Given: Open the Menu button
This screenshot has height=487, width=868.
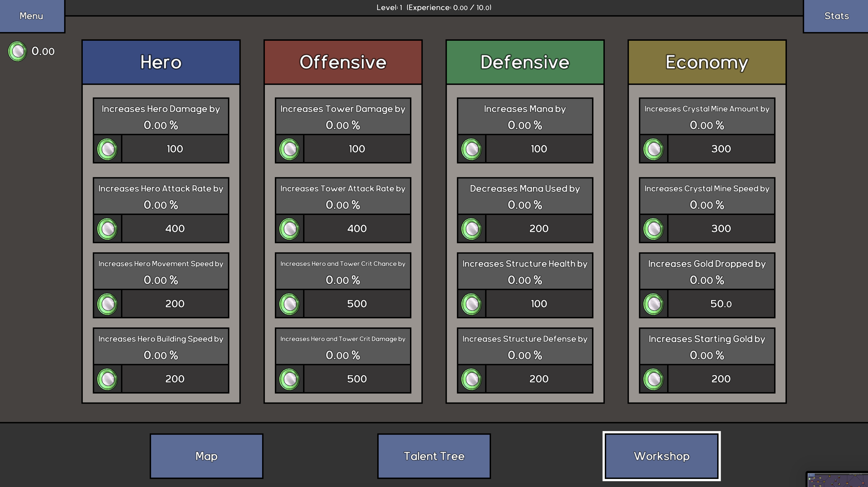Looking at the screenshot, I should pyautogui.click(x=32, y=16).
